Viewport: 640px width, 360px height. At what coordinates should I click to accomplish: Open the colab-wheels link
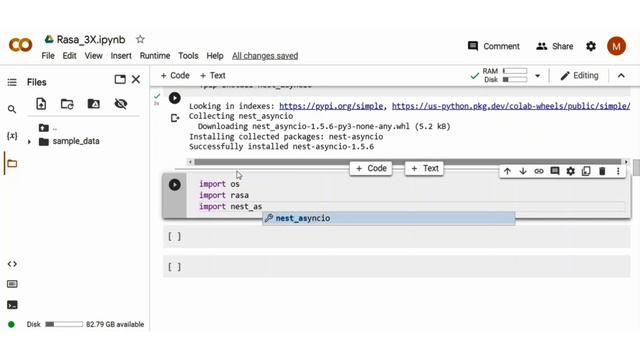point(511,106)
